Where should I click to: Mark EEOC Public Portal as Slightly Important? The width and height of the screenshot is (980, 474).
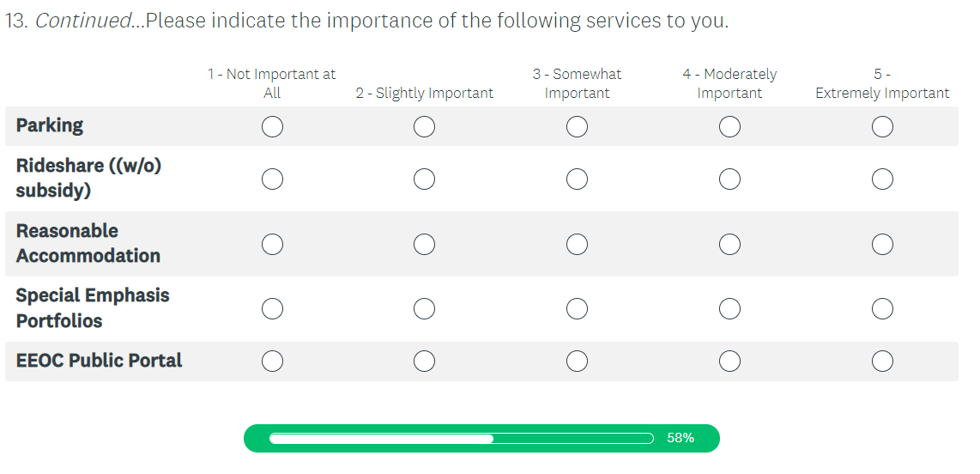(x=424, y=362)
